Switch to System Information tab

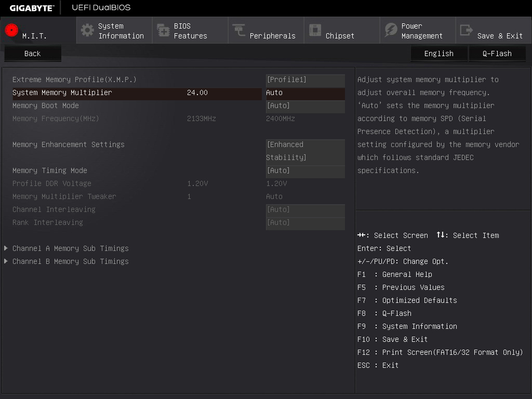tap(114, 31)
